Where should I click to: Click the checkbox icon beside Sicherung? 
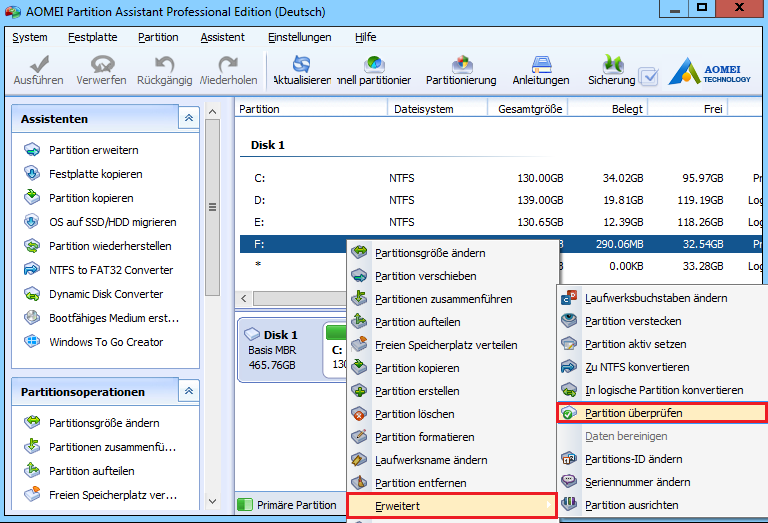649,77
